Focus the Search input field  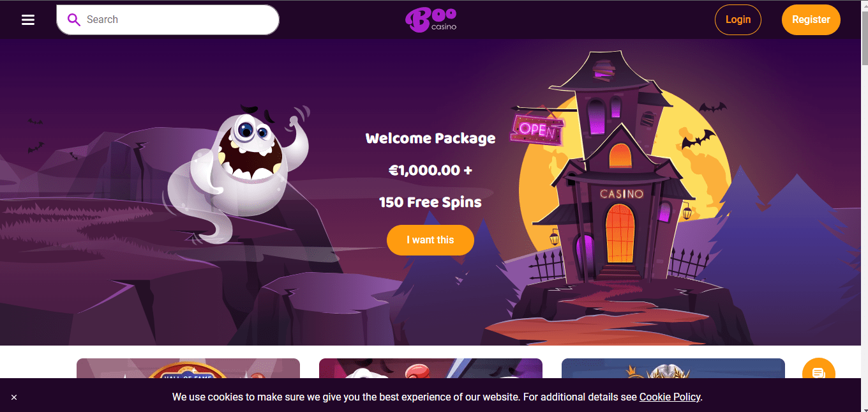pyautogui.click(x=168, y=20)
